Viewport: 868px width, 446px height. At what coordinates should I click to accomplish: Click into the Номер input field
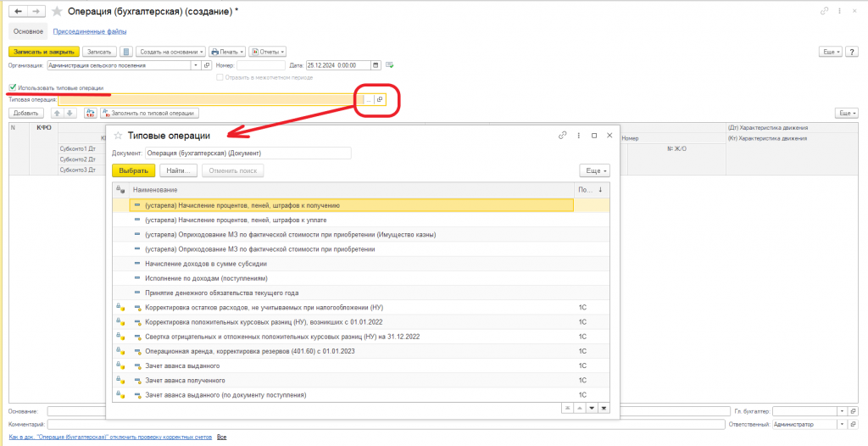[261, 65]
